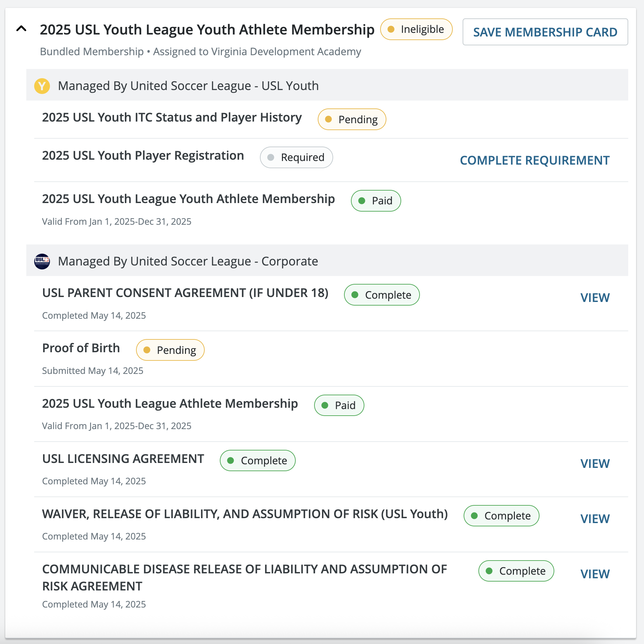This screenshot has width=644, height=644.
Task: Click the yellow USL Youth 'Y' logo icon
Action: coord(42,86)
